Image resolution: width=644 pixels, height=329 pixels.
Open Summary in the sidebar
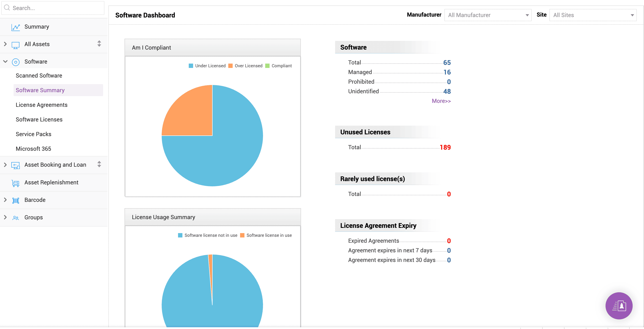[x=37, y=27]
